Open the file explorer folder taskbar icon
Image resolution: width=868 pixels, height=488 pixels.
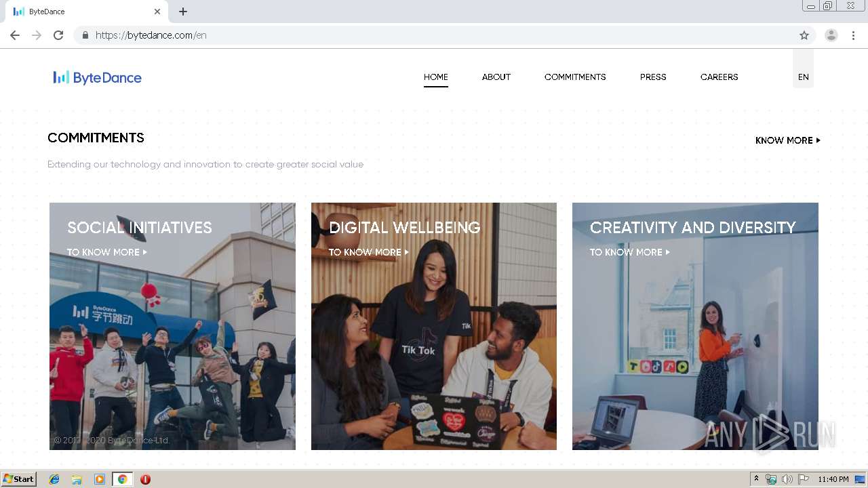(x=77, y=479)
